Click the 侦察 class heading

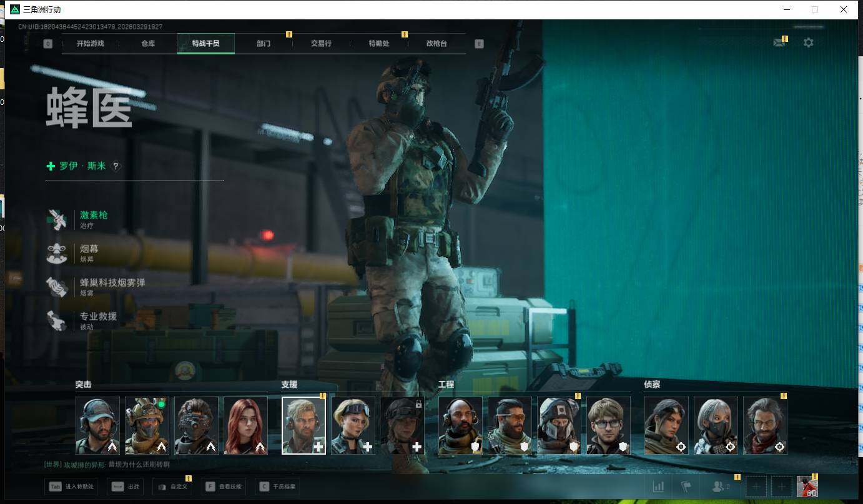(652, 385)
